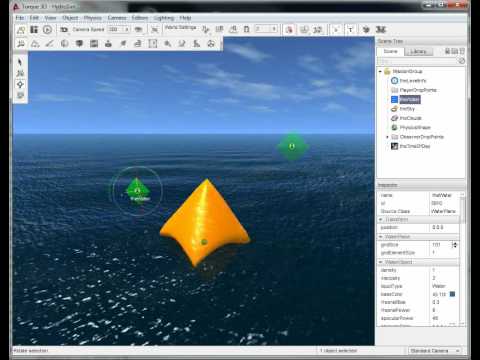The image size is (480, 360).
Task: Select theTimeOfDay in scene tree
Action: pyautogui.click(x=415, y=146)
